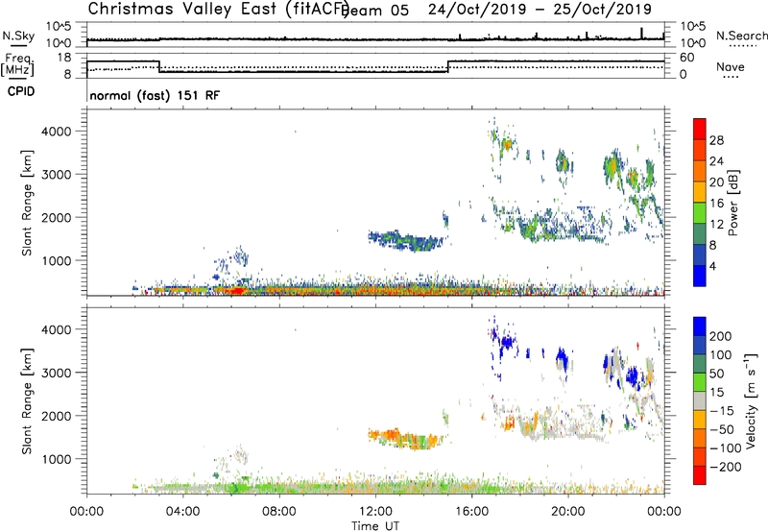
Task: Click the Time UT axis label
Action: coord(375,526)
